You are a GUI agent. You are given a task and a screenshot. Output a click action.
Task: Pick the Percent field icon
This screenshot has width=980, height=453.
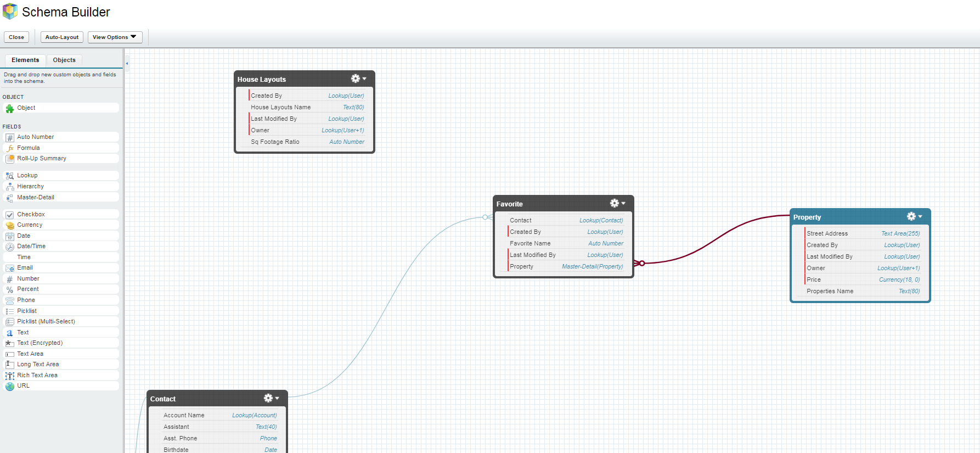tap(9, 289)
